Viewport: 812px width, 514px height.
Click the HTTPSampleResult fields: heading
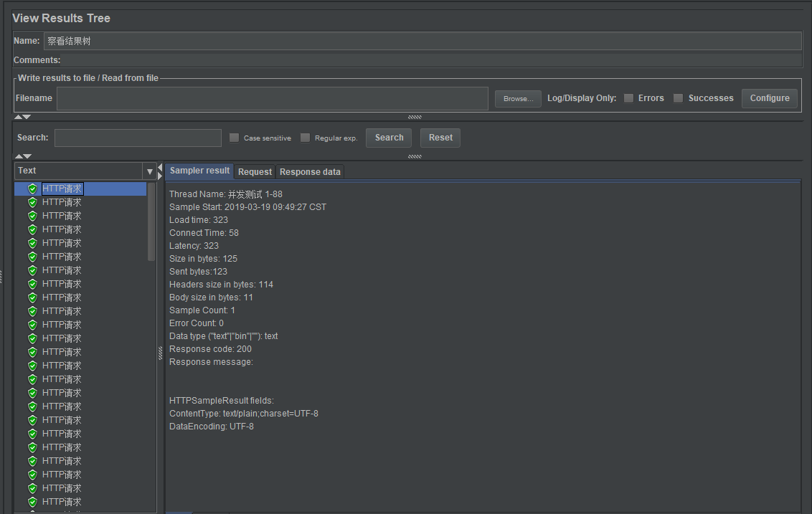click(222, 401)
